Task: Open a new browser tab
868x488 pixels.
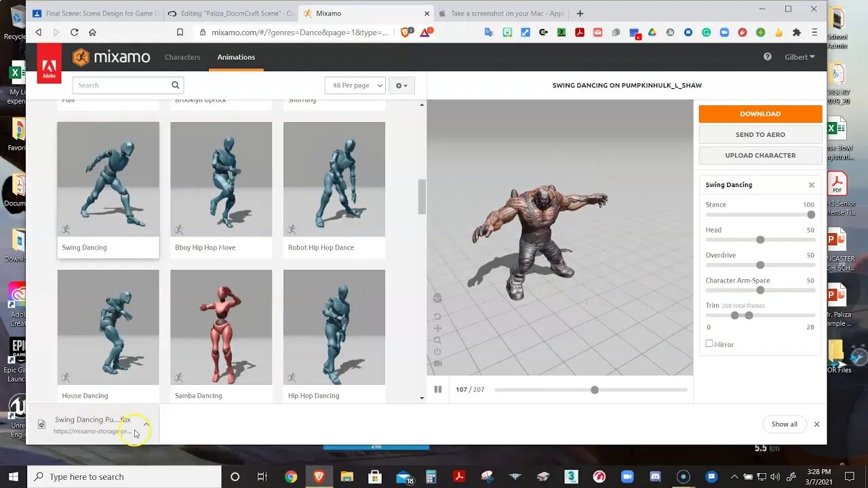Action: point(580,13)
